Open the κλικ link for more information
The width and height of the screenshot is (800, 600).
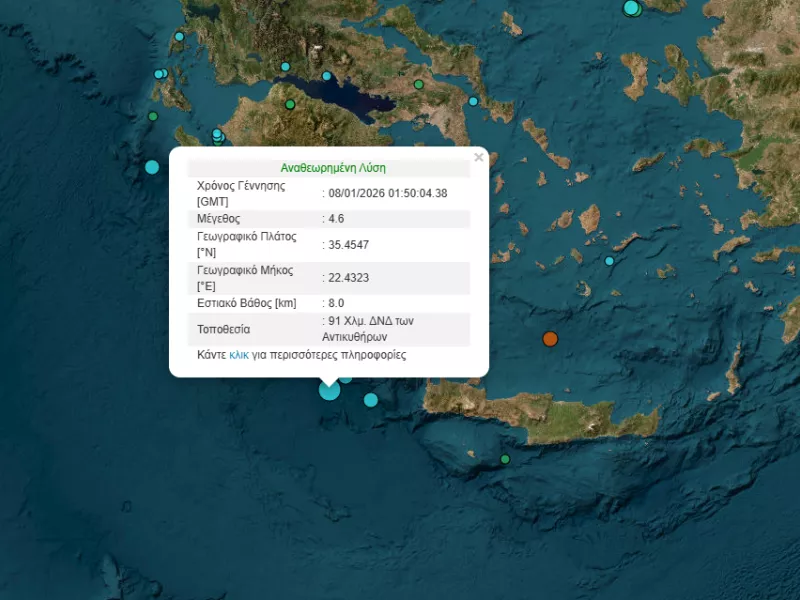[x=238, y=355]
